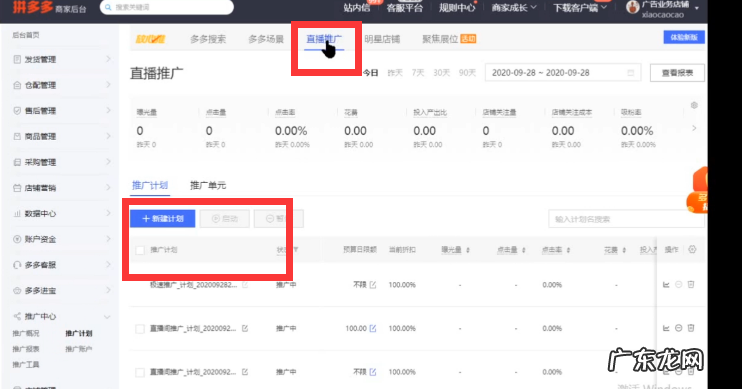Screen dimensions: 742x389
Task: Go to 推广工具 in the sidebar
Action: 26,364
